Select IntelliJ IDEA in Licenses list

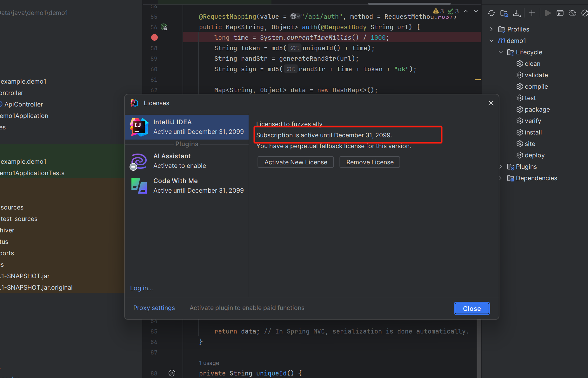[187, 127]
